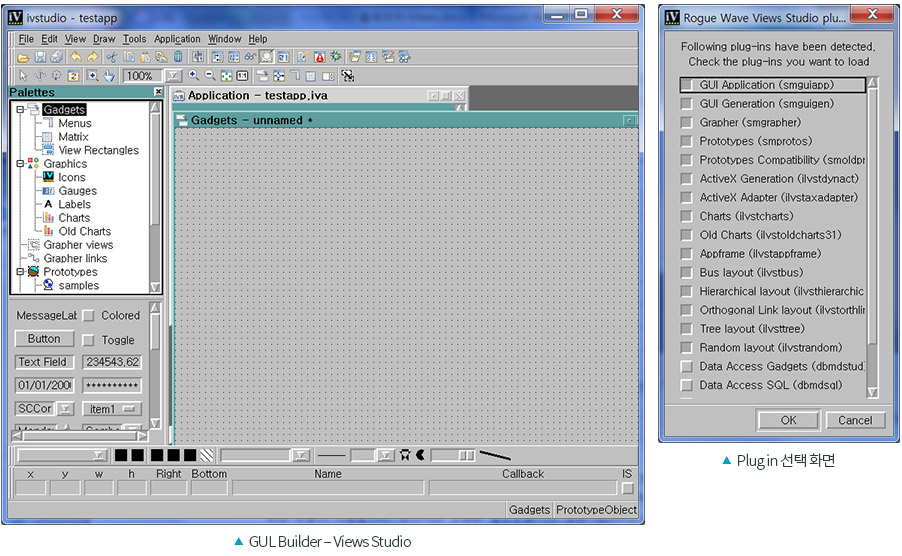This screenshot has width=902, height=556.
Task: Click the zoom out magnifier icon
Action: coord(211,75)
